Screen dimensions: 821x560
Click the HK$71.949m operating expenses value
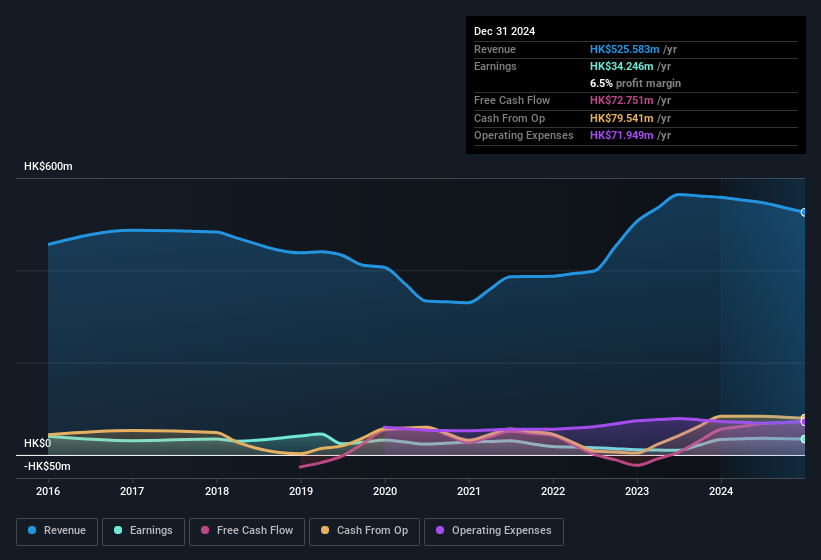pyautogui.click(x=622, y=136)
